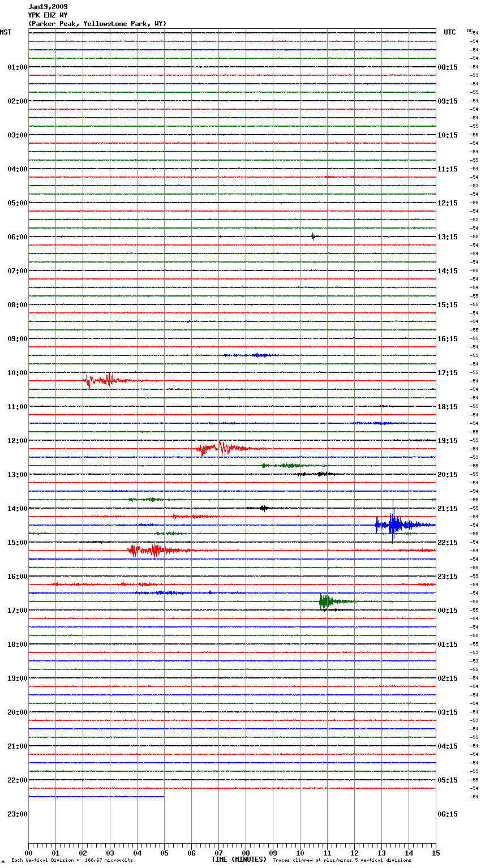481x868 pixels.
Task: Select the 06:00 MST time label
Action: [18, 237]
